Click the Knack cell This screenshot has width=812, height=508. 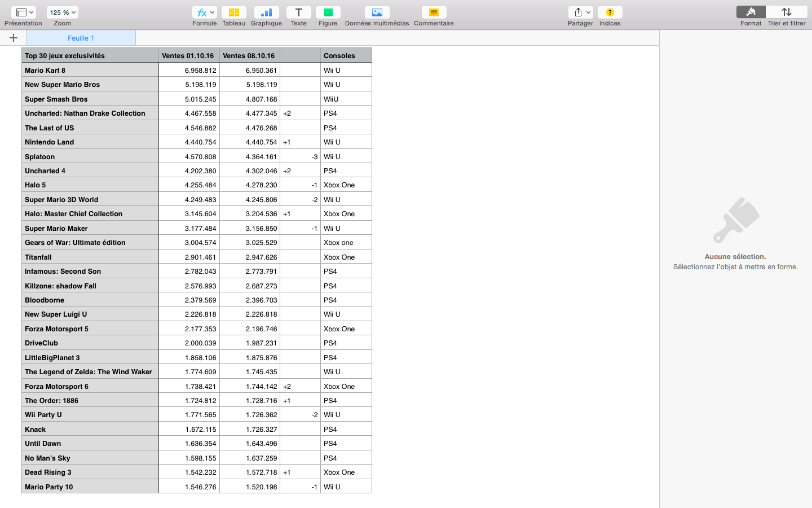coord(90,429)
